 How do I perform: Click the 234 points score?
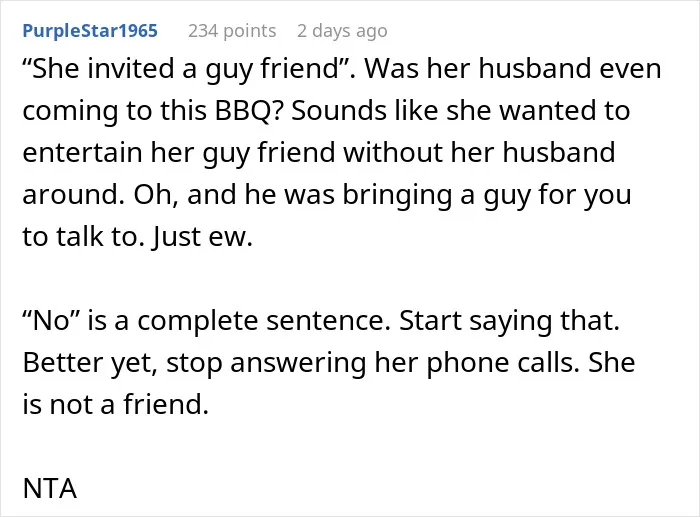[x=232, y=31]
